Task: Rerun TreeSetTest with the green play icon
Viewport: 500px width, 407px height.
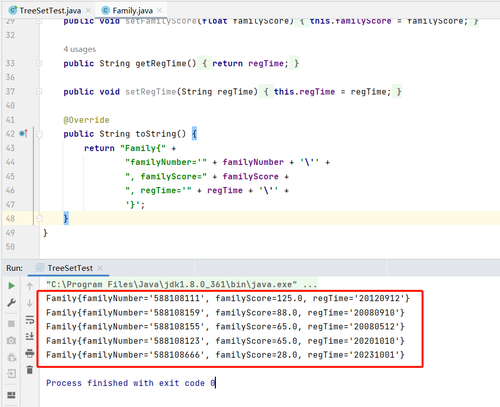Action: [x=11, y=286]
